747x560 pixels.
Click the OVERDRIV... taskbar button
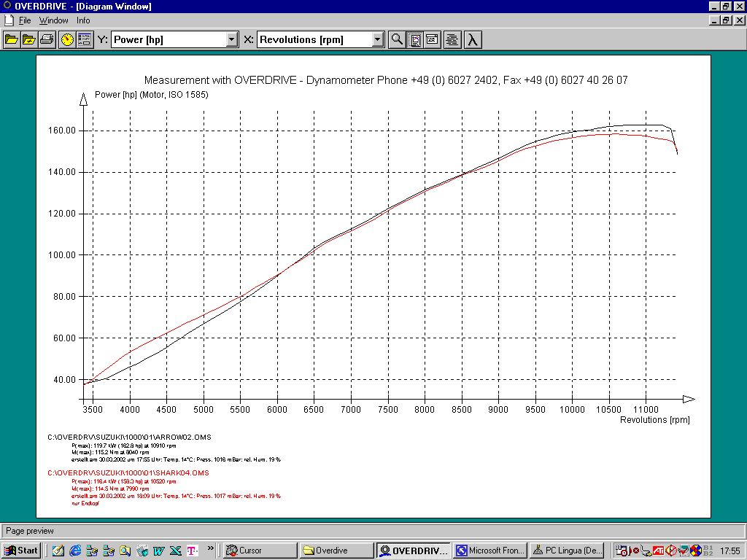pos(414,551)
